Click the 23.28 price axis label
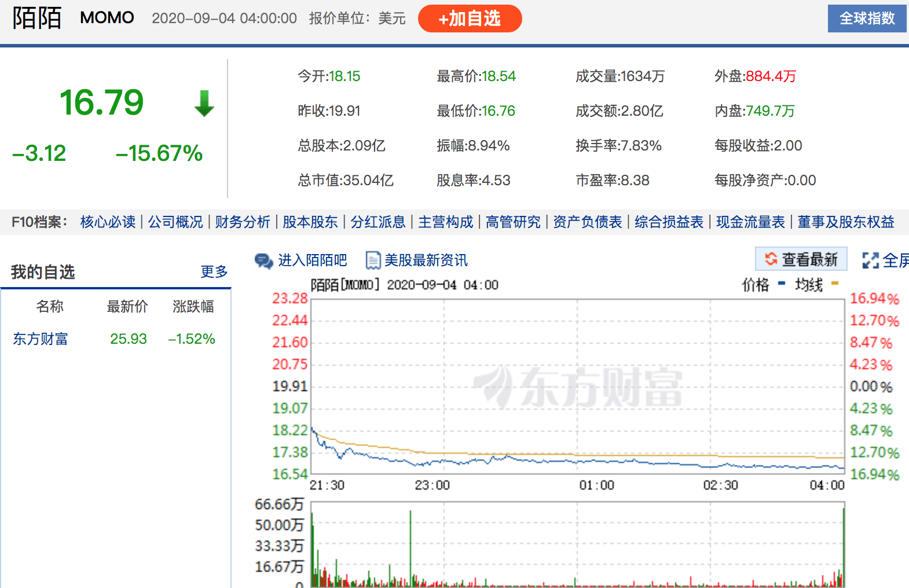Screen dimensions: 909x588 coord(290,298)
